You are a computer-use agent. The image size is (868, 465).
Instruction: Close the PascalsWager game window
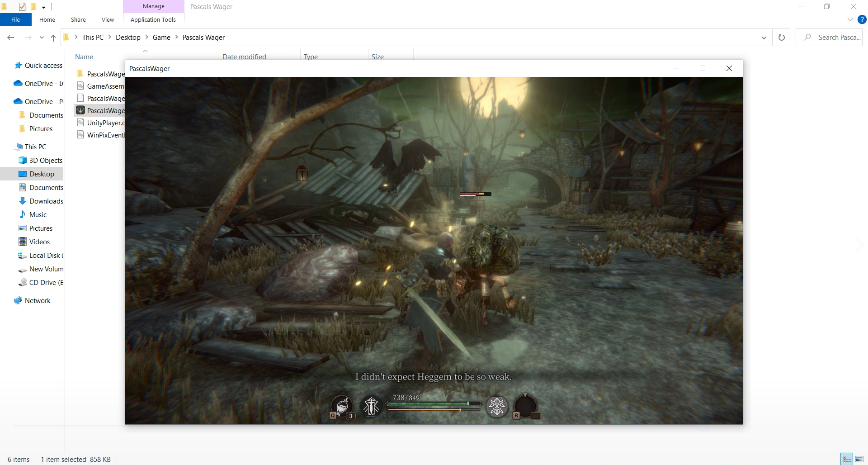coord(729,68)
